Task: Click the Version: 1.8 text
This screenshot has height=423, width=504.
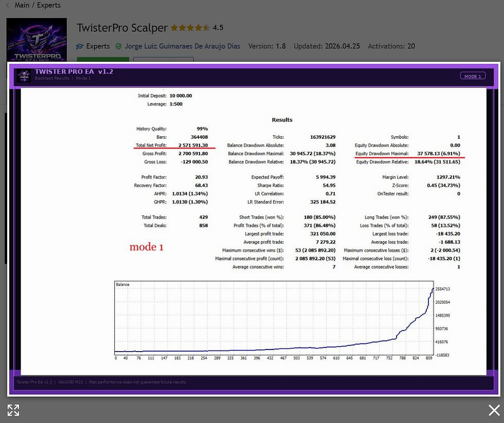Action: [267, 46]
